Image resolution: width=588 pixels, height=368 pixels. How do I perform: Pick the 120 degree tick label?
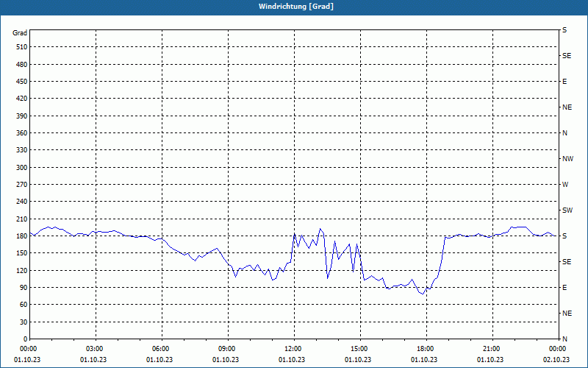(22, 270)
